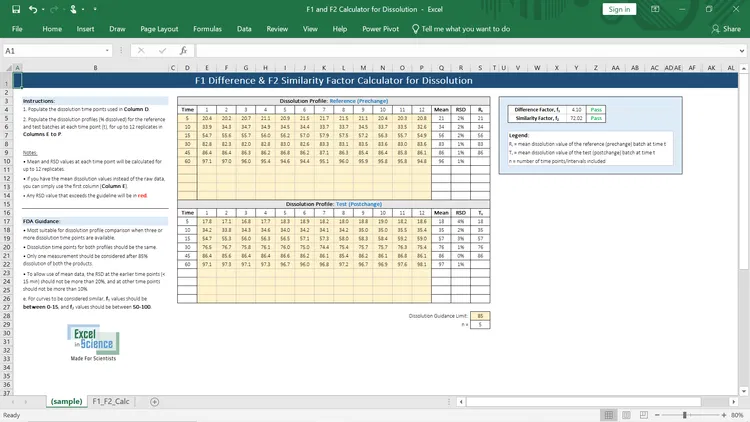Select column Q header
Viewport: 750px width, 422px height.
pos(441,68)
